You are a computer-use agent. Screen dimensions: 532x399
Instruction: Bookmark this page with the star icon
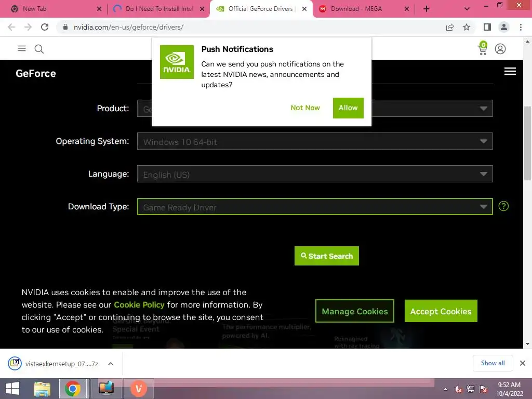tap(467, 27)
